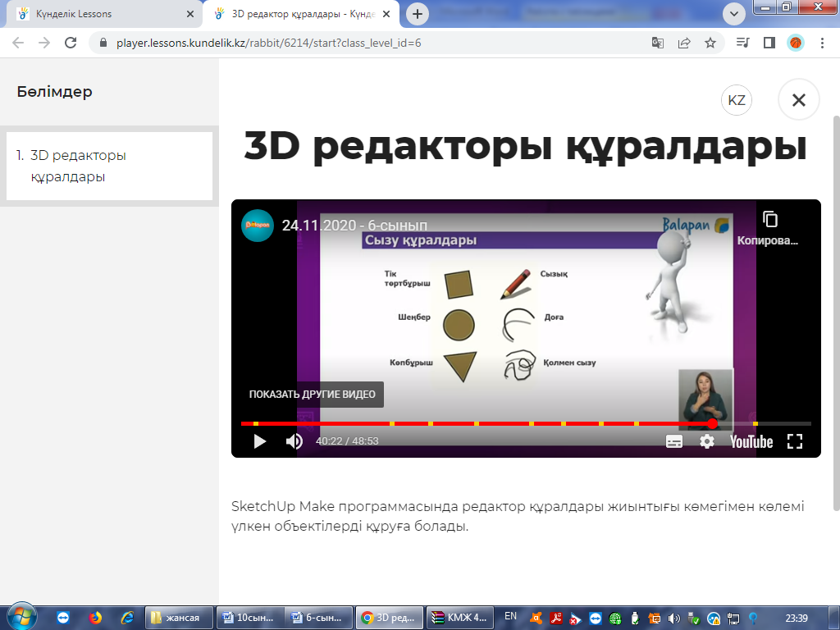Switch to '6-сын...' Word document
This screenshot has width=840, height=630.
(x=319, y=618)
